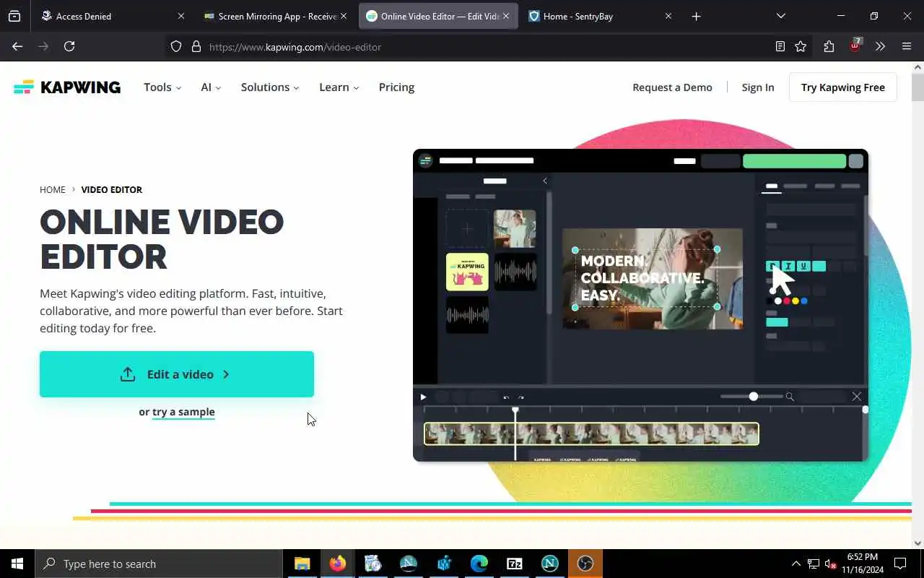Open the list all tabs dropdown
924x578 pixels.
(780, 16)
